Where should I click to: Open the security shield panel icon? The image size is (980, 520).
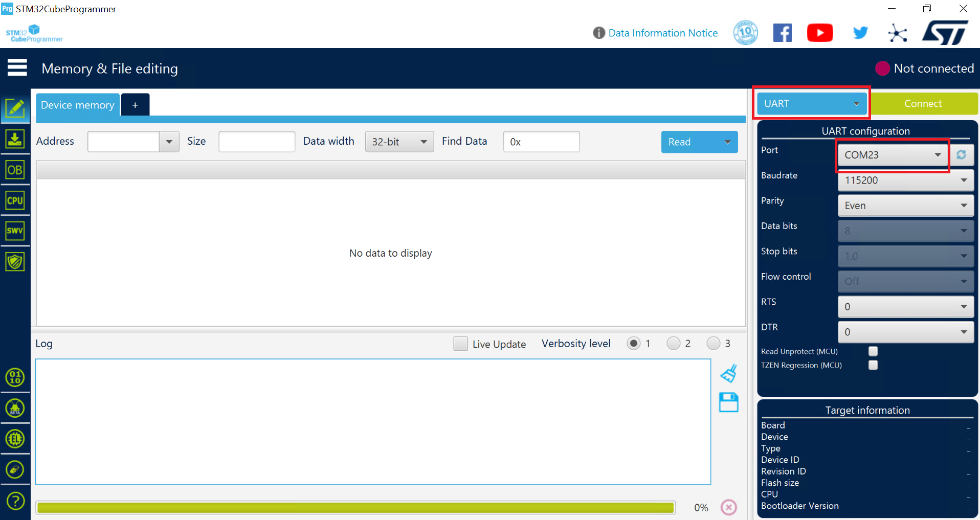click(15, 262)
